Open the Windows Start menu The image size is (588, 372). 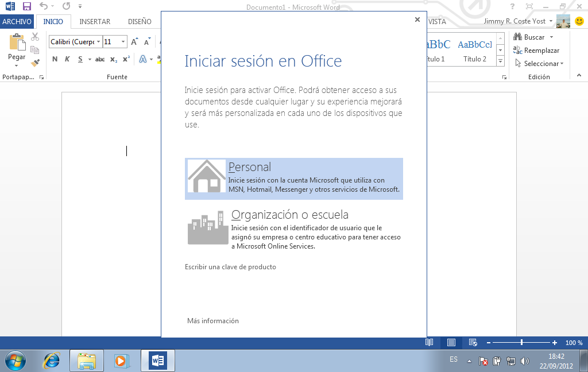click(x=15, y=361)
